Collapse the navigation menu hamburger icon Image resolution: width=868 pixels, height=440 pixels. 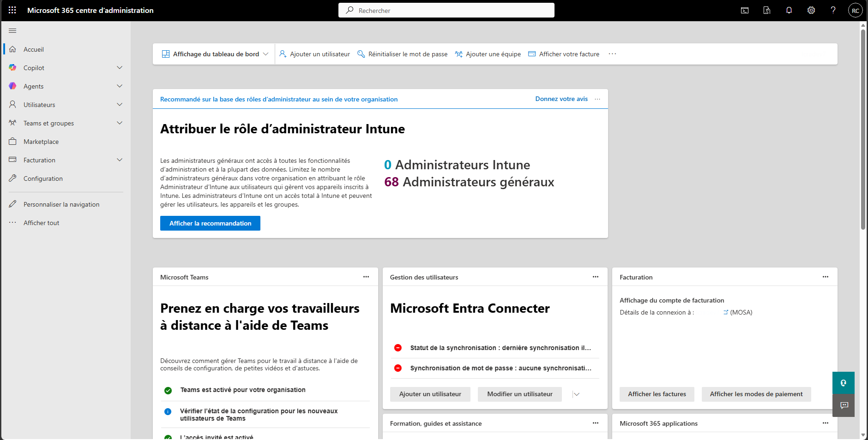tap(12, 31)
